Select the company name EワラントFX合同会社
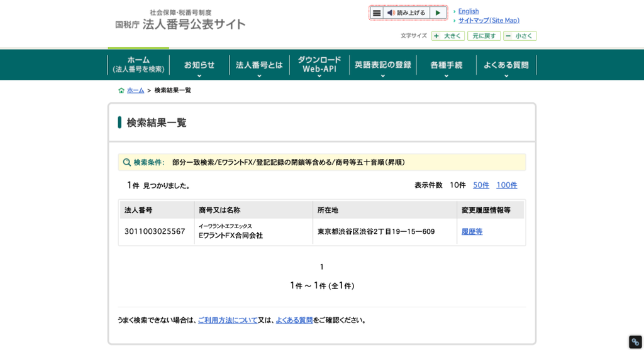Viewport: 644px width, 350px height. pos(231,236)
